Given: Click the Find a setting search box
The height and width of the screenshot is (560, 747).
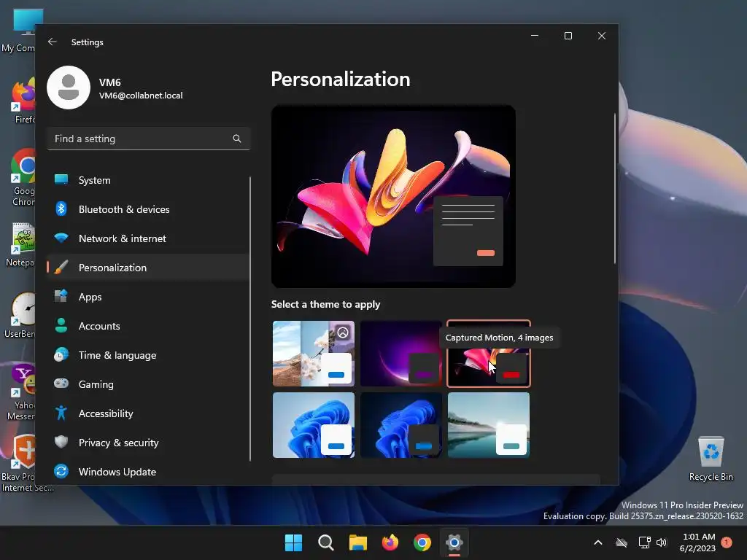Looking at the screenshot, I should point(149,139).
